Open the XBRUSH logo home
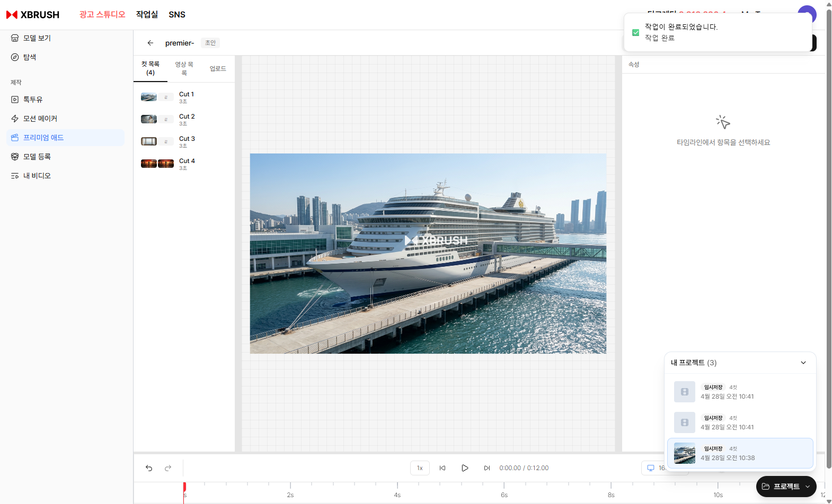The image size is (832, 504). 33,15
